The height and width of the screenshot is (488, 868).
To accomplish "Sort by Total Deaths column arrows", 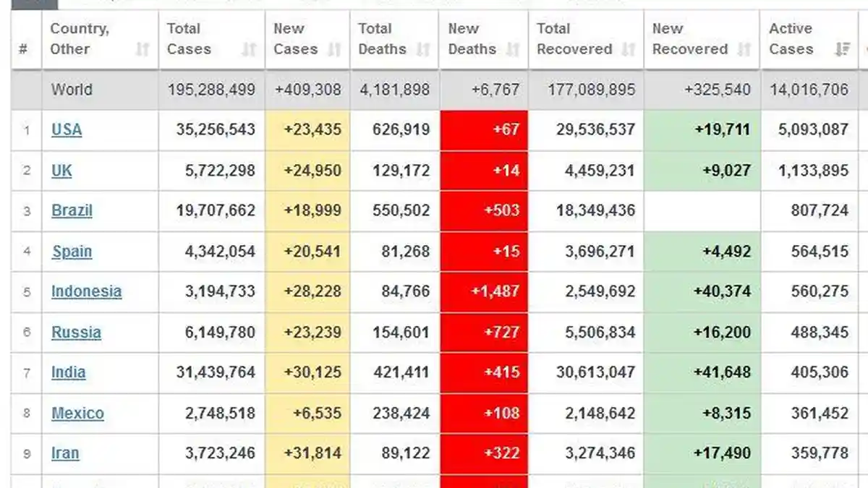I will pyautogui.click(x=424, y=50).
